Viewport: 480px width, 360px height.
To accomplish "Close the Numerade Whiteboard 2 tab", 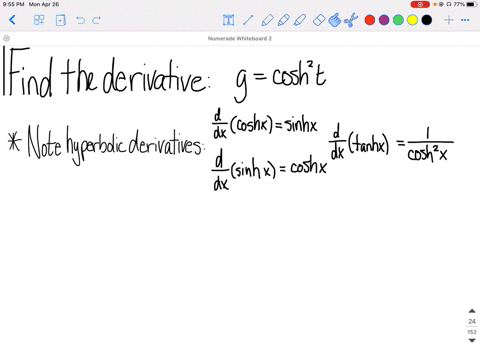I will click(6, 38).
